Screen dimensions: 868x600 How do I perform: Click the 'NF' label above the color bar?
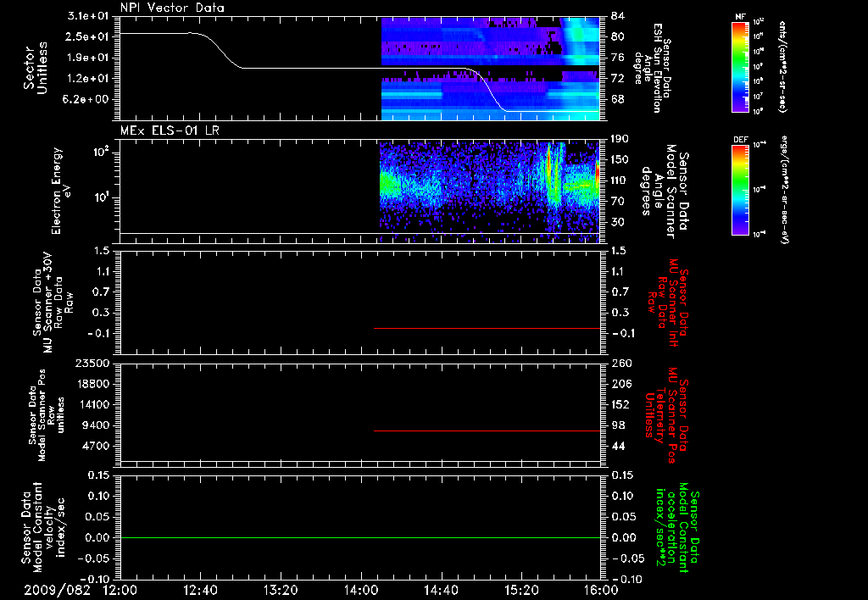point(740,17)
